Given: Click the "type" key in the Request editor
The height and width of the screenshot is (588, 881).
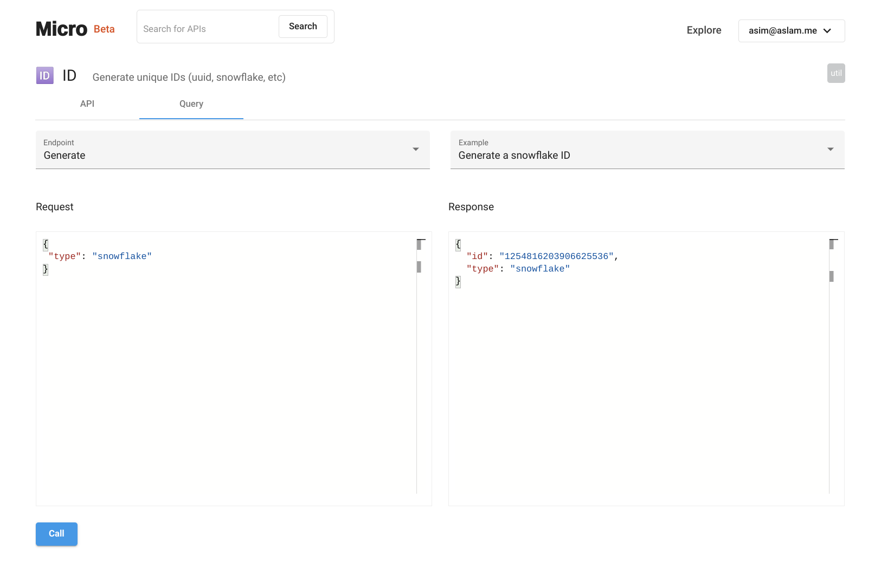Looking at the screenshot, I should click(x=65, y=256).
